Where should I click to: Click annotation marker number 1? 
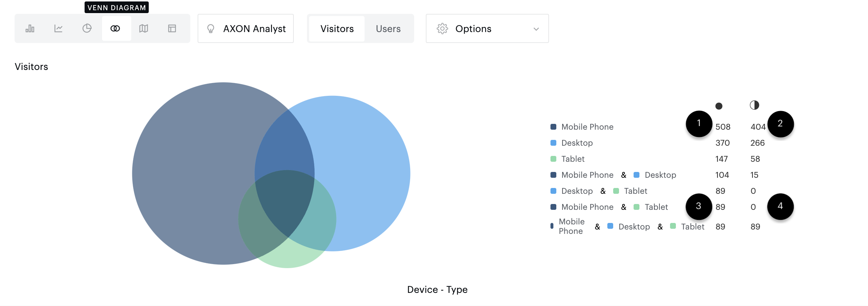click(x=699, y=123)
